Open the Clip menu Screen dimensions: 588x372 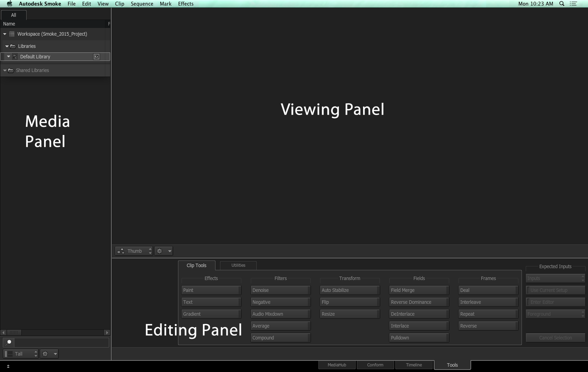pos(120,4)
